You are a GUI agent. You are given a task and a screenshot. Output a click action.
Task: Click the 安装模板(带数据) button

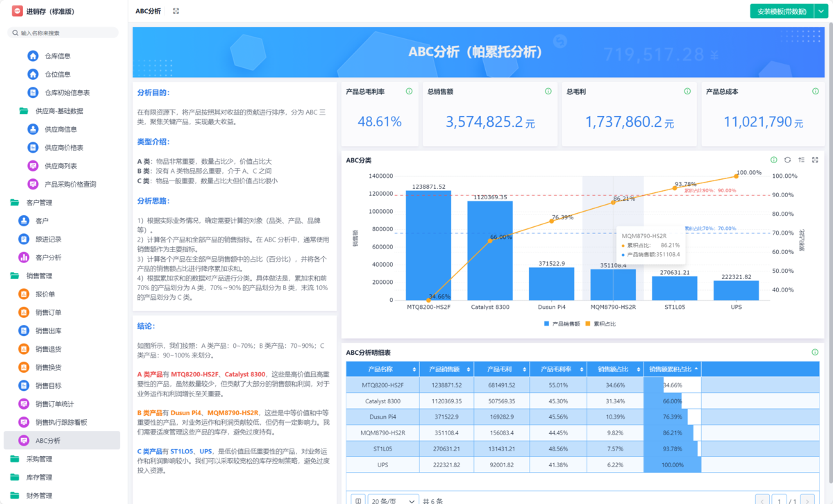coord(781,11)
